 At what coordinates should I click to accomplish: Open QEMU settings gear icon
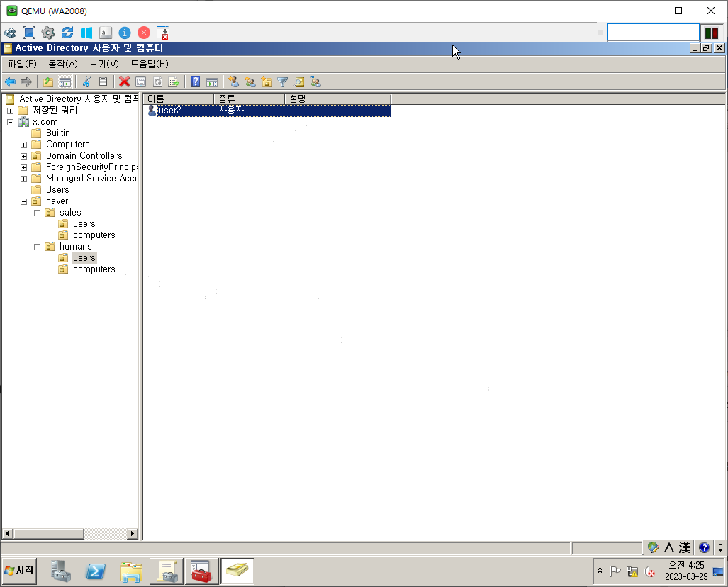[x=47, y=33]
